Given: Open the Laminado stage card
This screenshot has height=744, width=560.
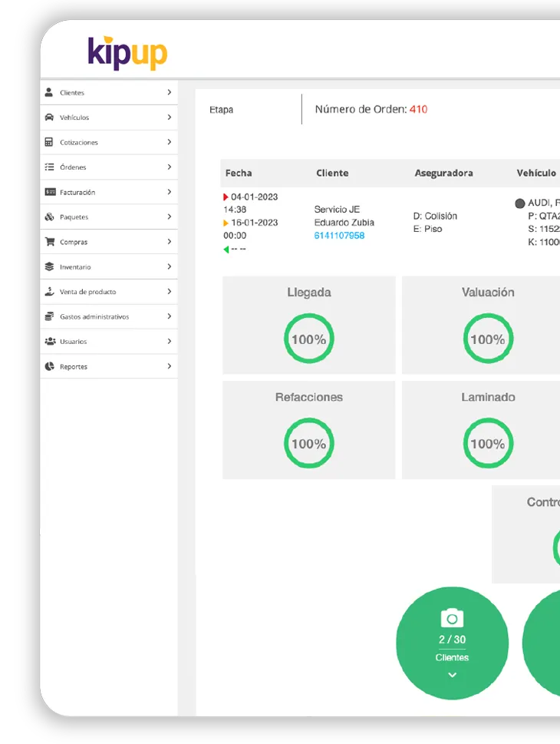Looking at the screenshot, I should coord(481,430).
